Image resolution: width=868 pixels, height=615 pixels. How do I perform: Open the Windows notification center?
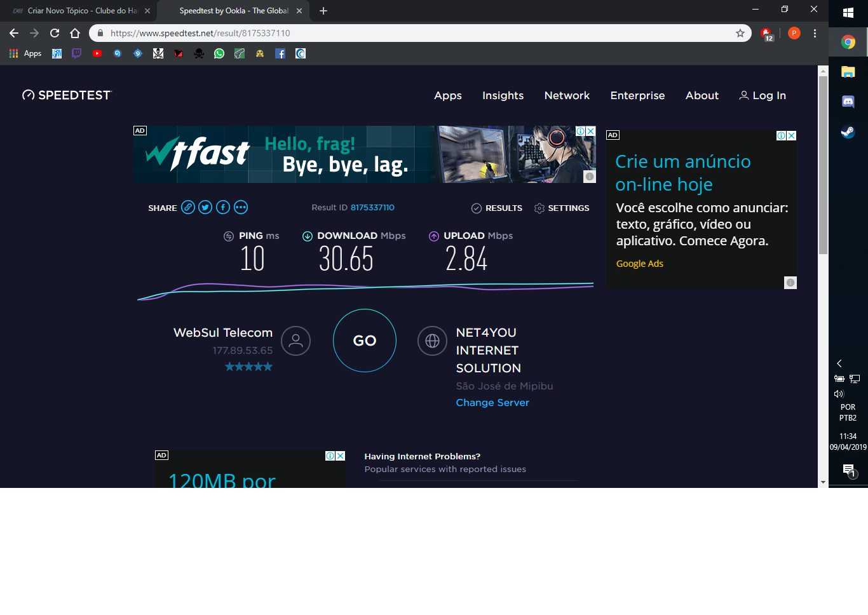(x=849, y=471)
